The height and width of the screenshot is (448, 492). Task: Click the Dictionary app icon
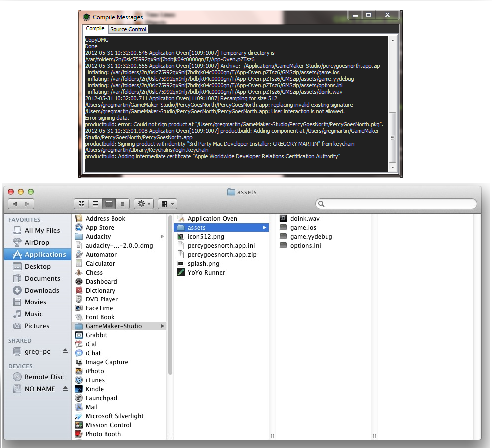(x=79, y=290)
